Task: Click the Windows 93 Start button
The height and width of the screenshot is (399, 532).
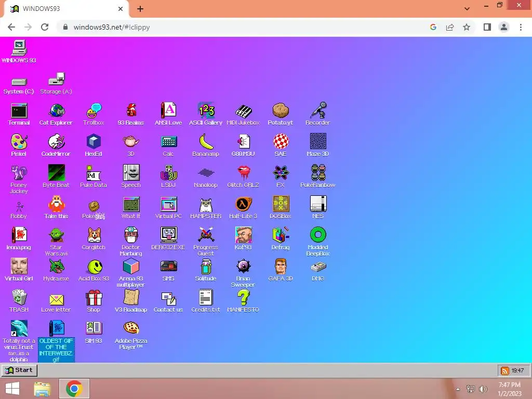Action: tap(19, 370)
